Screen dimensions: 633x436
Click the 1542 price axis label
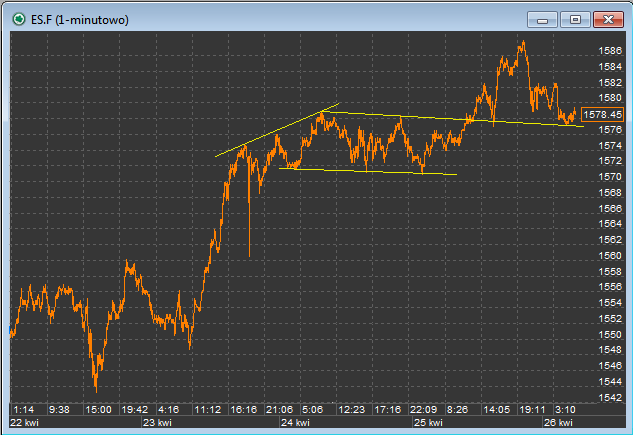click(610, 398)
